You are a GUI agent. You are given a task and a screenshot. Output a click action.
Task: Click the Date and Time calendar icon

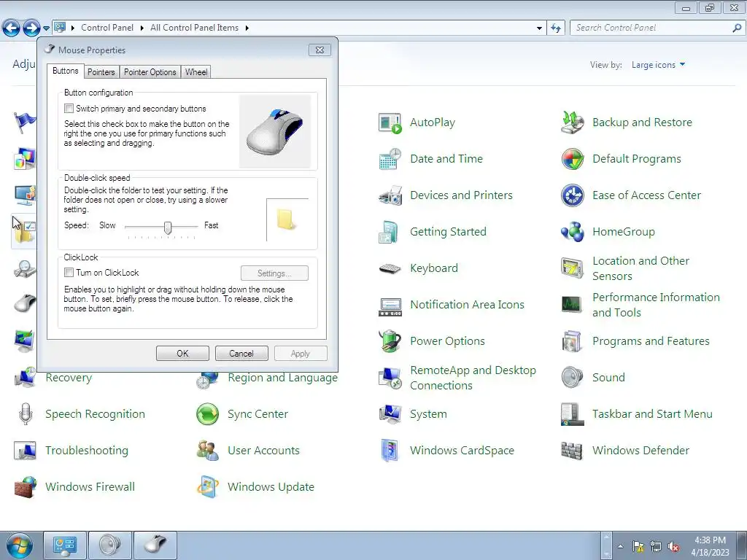click(390, 159)
